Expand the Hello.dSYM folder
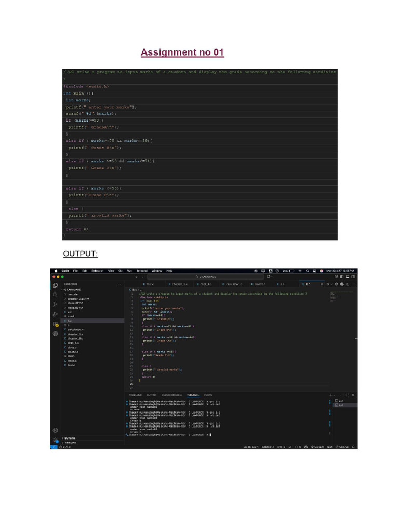The height and width of the screenshot is (532, 399). coord(74,308)
